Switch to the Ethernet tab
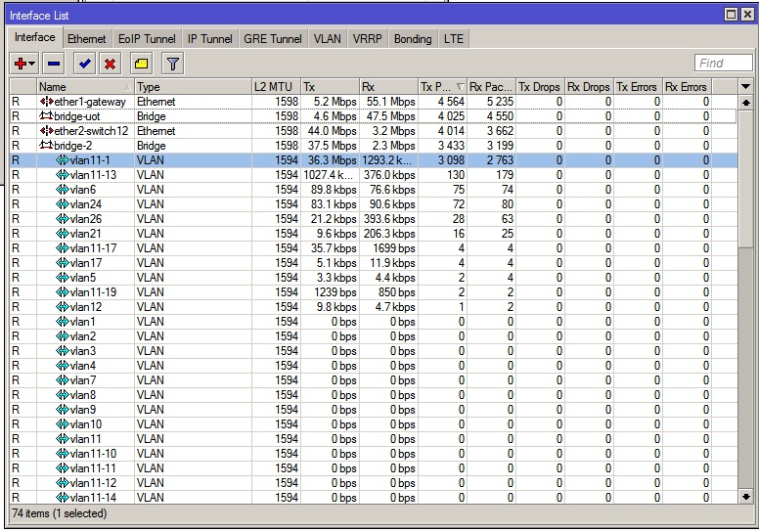This screenshot has height=532, width=759. pos(87,38)
